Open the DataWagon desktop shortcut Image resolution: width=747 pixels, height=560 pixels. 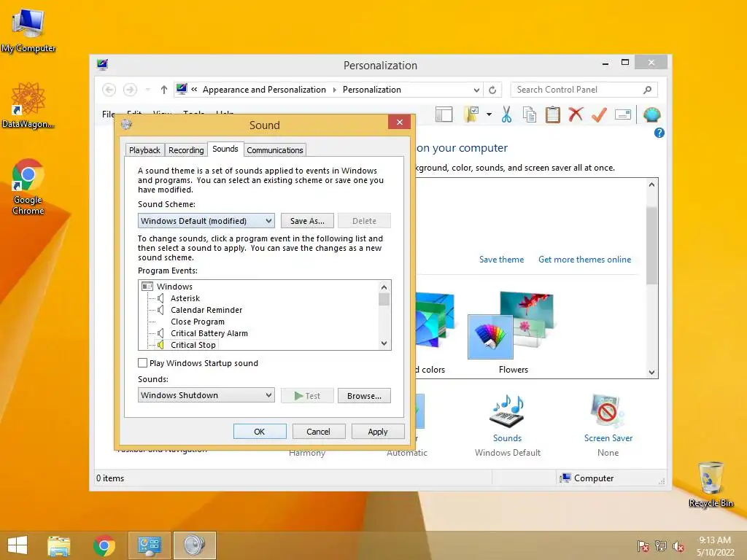[x=28, y=106]
